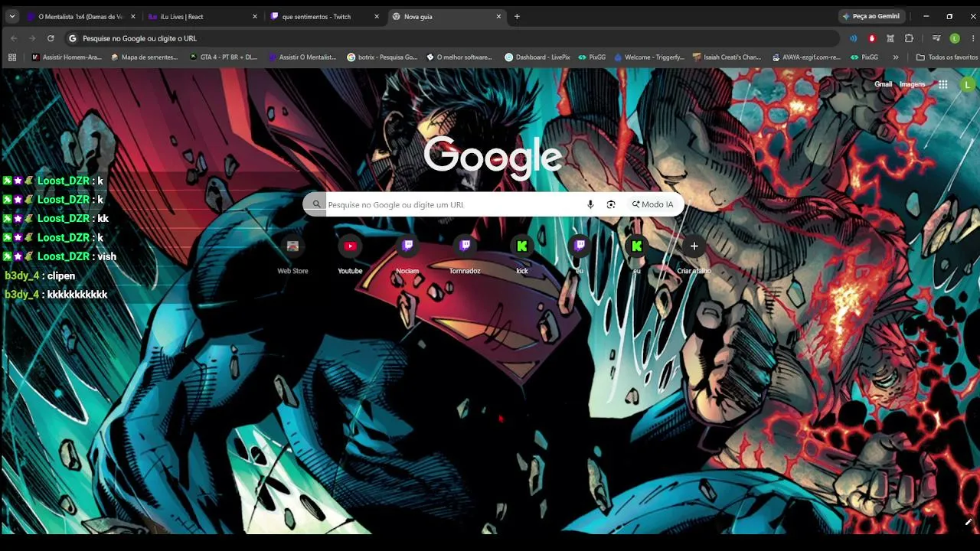980x551 pixels.
Task: Reload the current page
Action: [51, 38]
